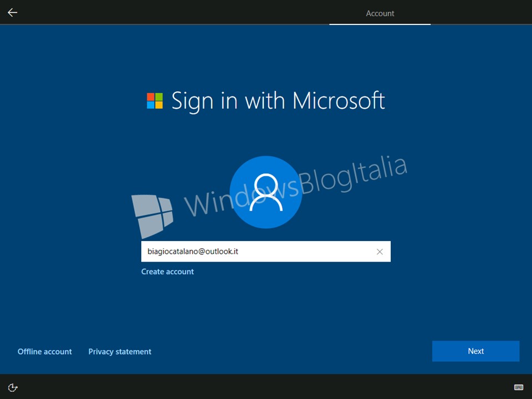Click the user avatar circle icon
532x399 pixels.
266,192
